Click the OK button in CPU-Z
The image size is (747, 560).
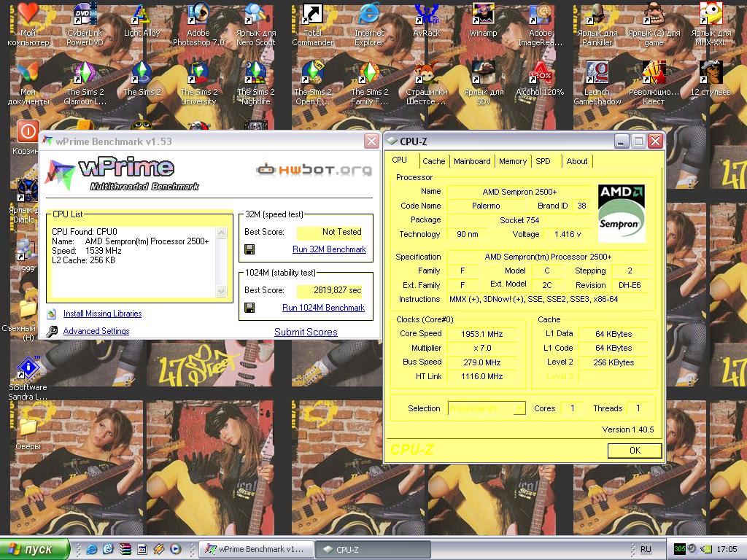pyautogui.click(x=635, y=451)
